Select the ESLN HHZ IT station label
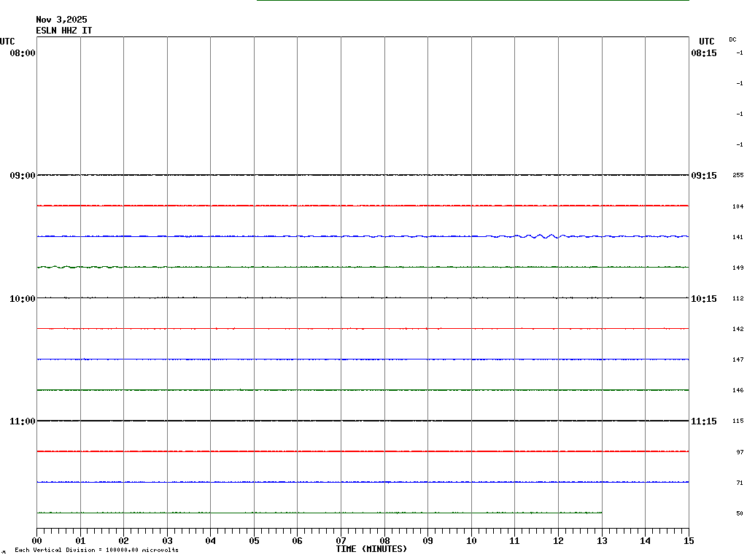The width and height of the screenshot is (747, 560). (x=64, y=31)
